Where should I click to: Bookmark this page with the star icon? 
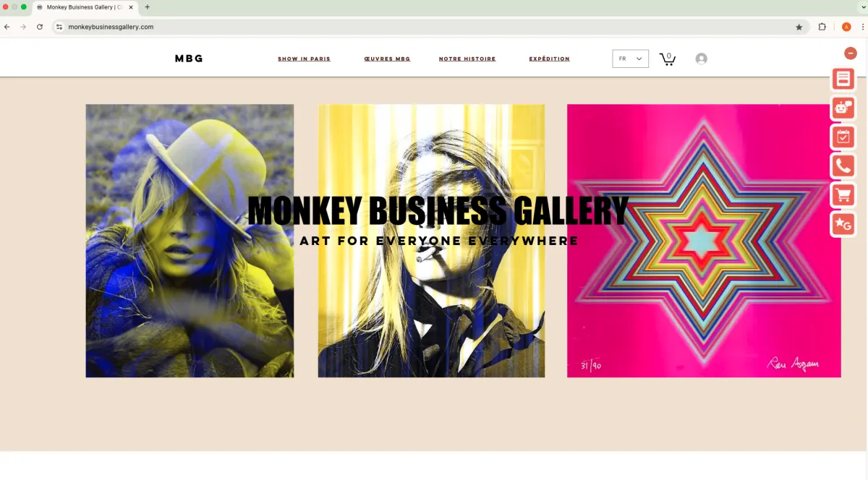pyautogui.click(x=799, y=27)
